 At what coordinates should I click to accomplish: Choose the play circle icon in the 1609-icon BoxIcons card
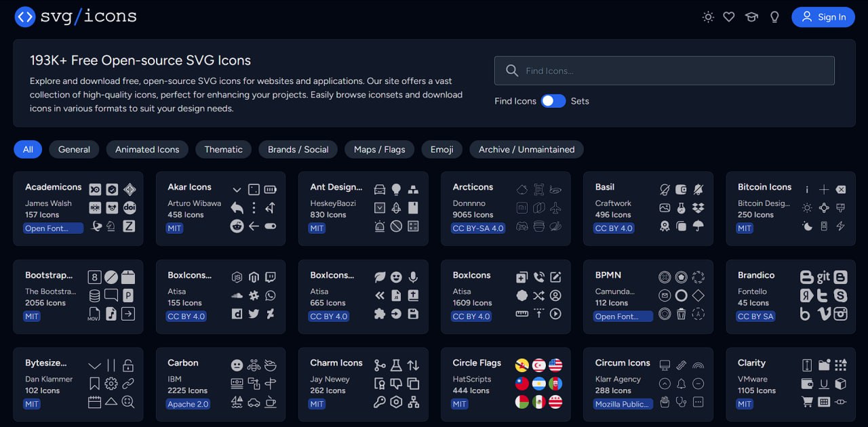coord(555,314)
